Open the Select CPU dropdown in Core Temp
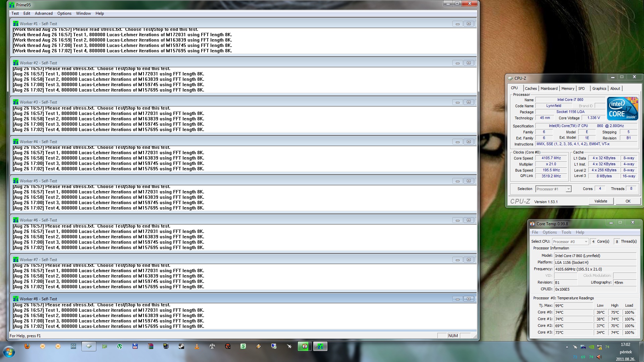The width and height of the screenshot is (644, 362). click(571, 242)
